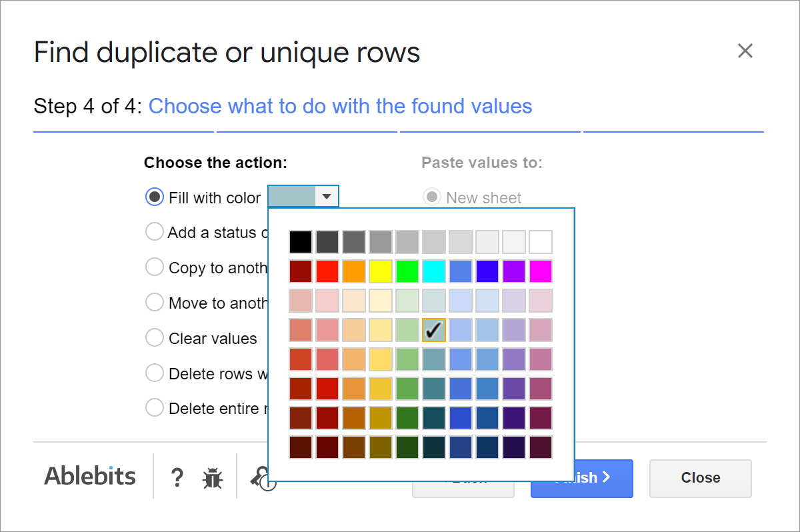Select 'Delete entire rows' option
800x532 pixels.
[154, 407]
